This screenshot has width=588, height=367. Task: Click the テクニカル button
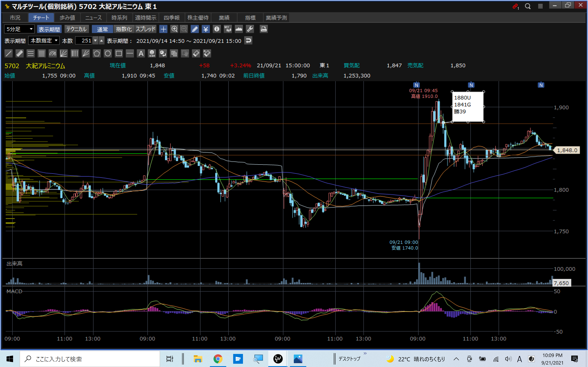76,29
